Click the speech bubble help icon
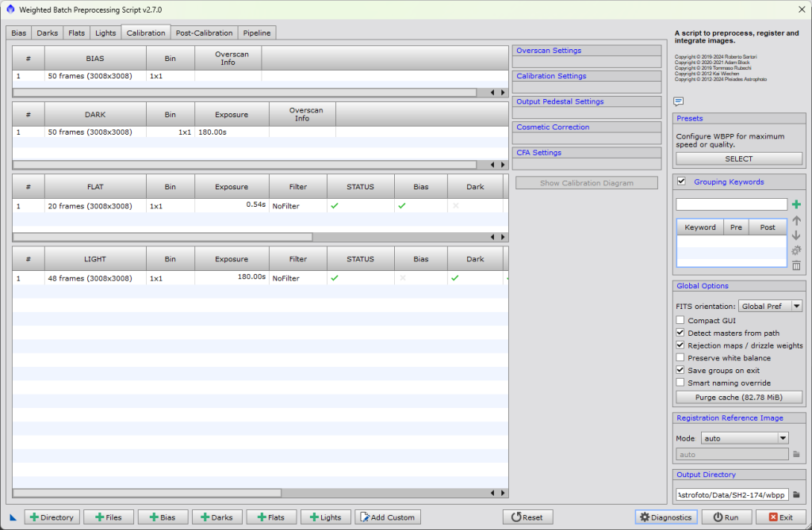This screenshot has width=812, height=530. [678, 101]
